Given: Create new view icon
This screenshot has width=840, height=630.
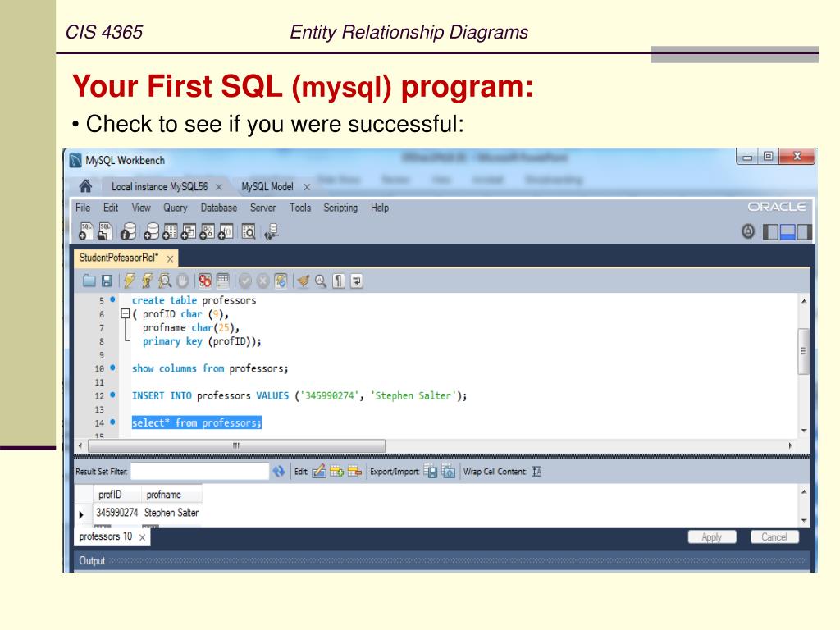Looking at the screenshot, I should pos(189,231).
